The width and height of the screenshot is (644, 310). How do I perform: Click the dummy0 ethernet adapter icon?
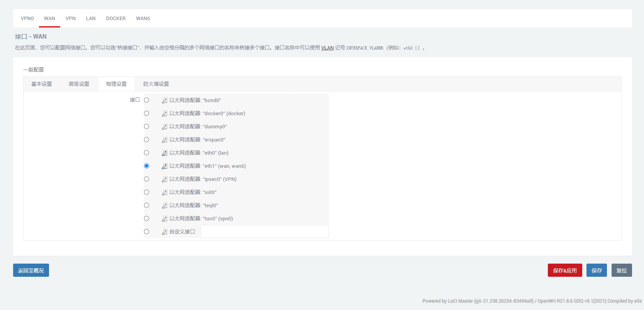(164, 127)
